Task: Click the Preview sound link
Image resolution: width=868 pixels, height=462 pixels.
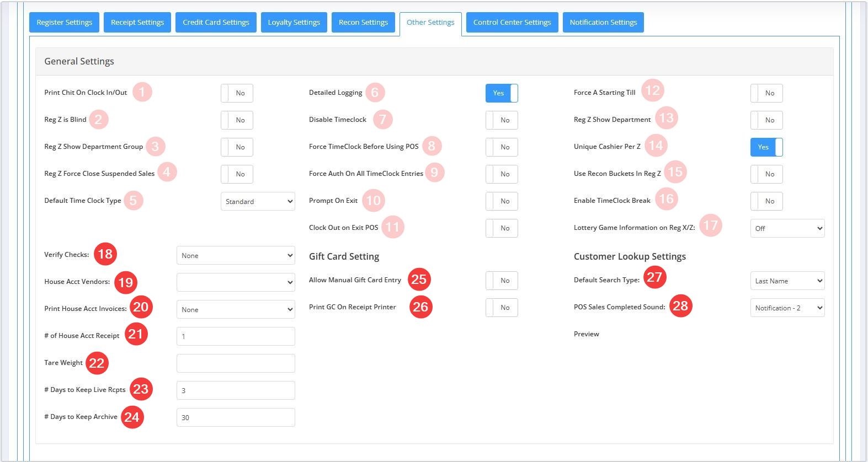Action: [x=586, y=334]
